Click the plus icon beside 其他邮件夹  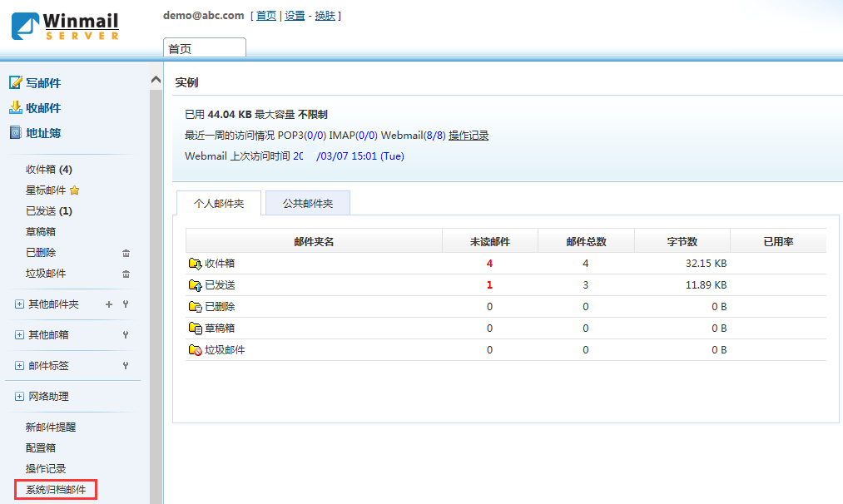[x=109, y=304]
